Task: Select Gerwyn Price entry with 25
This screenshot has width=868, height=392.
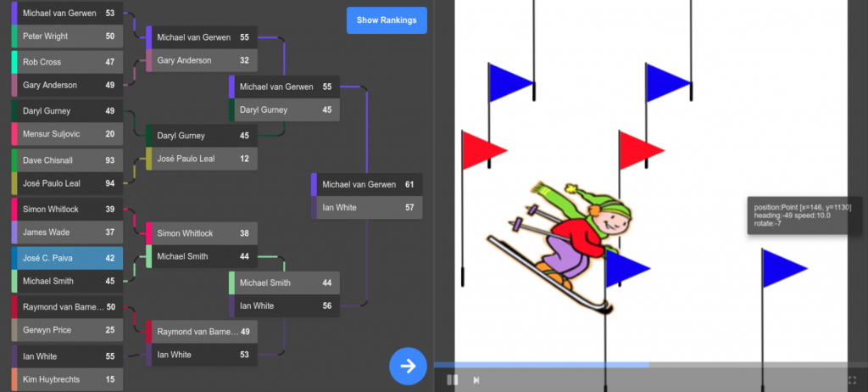Action: [x=67, y=330]
